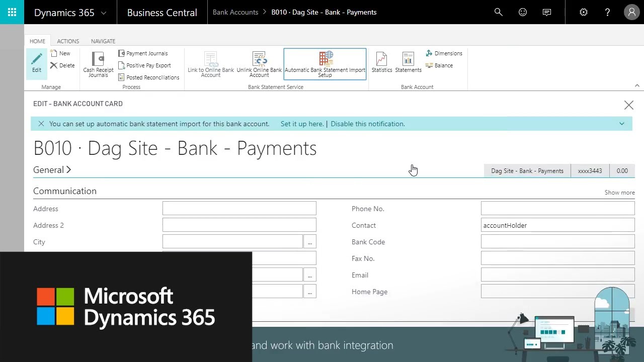Expand notification bar chevron
The image size is (644, 362).
[x=622, y=124]
